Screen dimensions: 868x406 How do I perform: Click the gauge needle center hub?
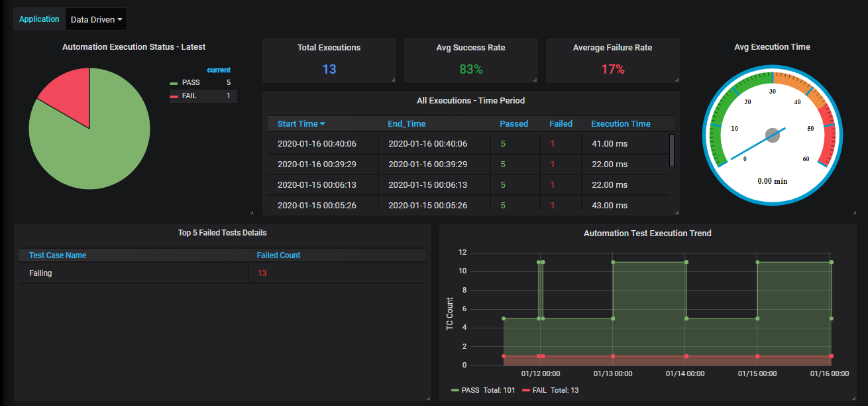[773, 135]
